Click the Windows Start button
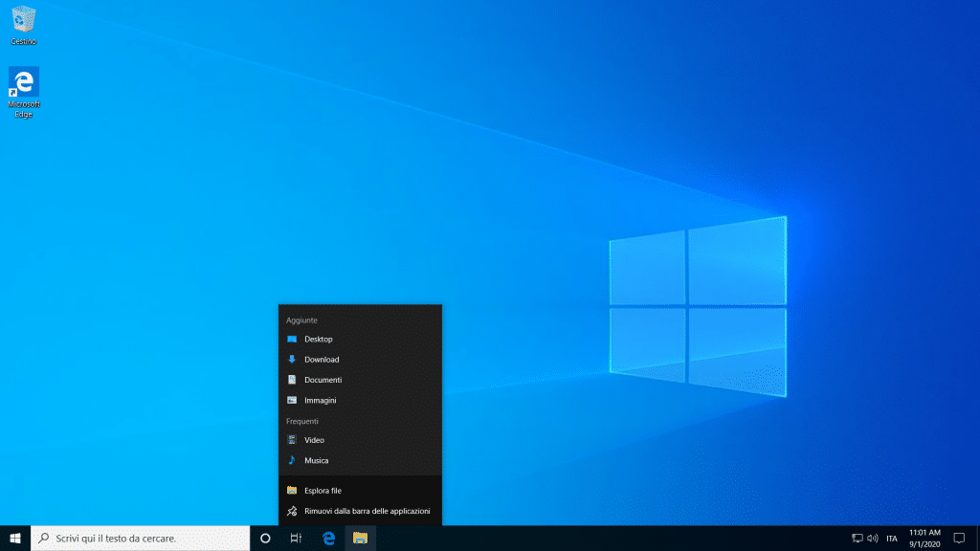The width and height of the screenshot is (980, 551). coord(15,539)
